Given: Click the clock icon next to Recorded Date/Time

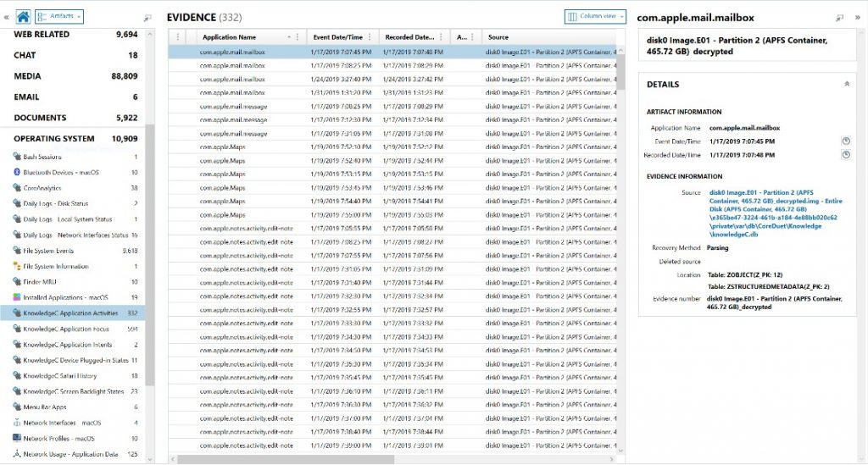Looking at the screenshot, I should (846, 155).
